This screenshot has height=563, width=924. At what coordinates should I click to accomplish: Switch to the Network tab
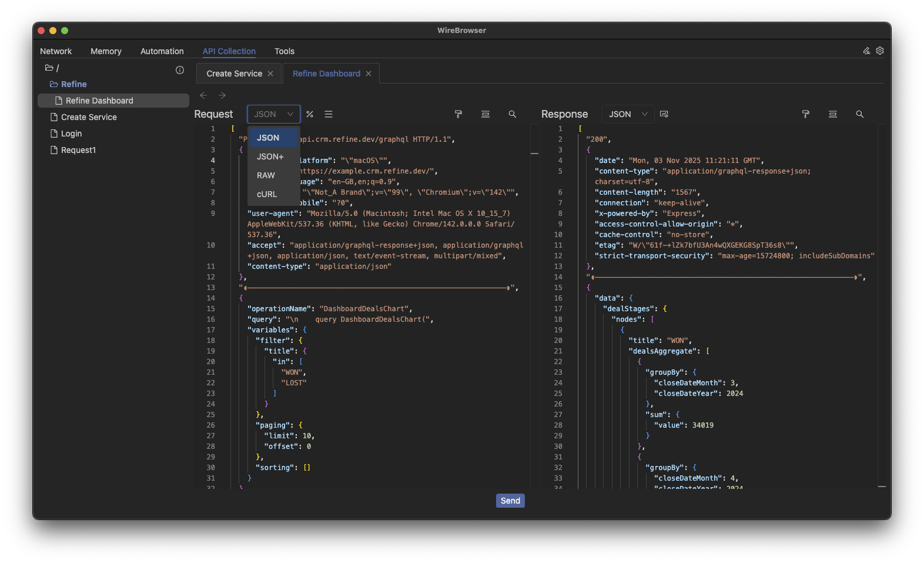(x=56, y=51)
